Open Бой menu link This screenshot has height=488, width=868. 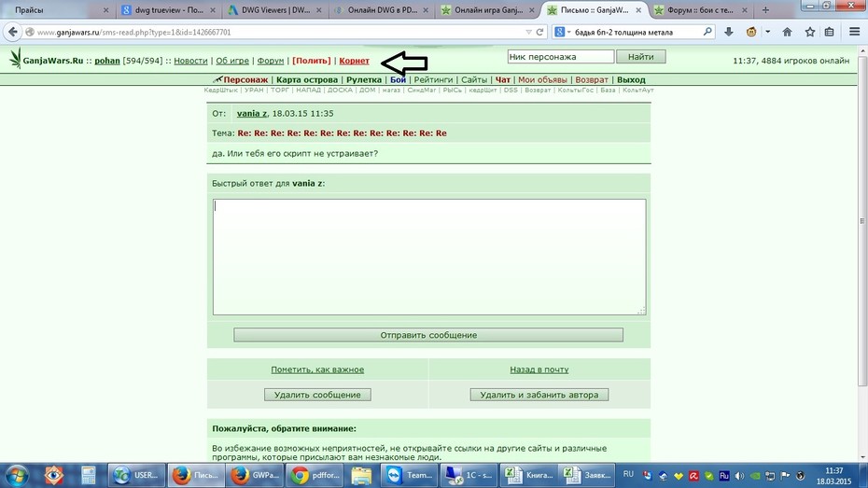pyautogui.click(x=398, y=79)
